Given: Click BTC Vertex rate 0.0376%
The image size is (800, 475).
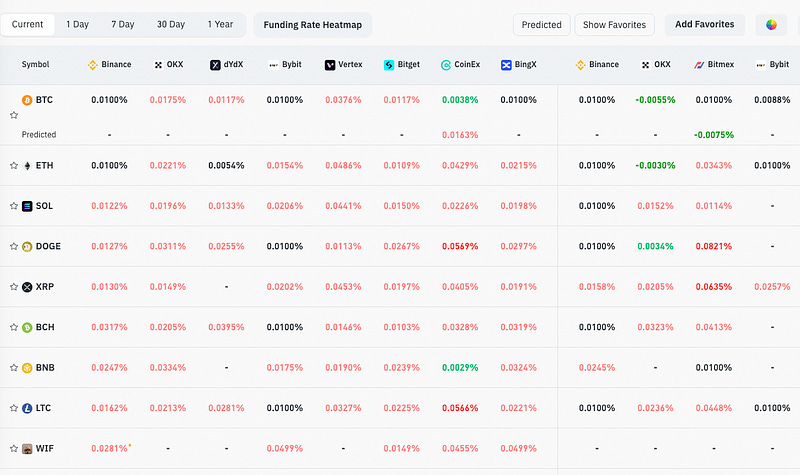Looking at the screenshot, I should [343, 100].
